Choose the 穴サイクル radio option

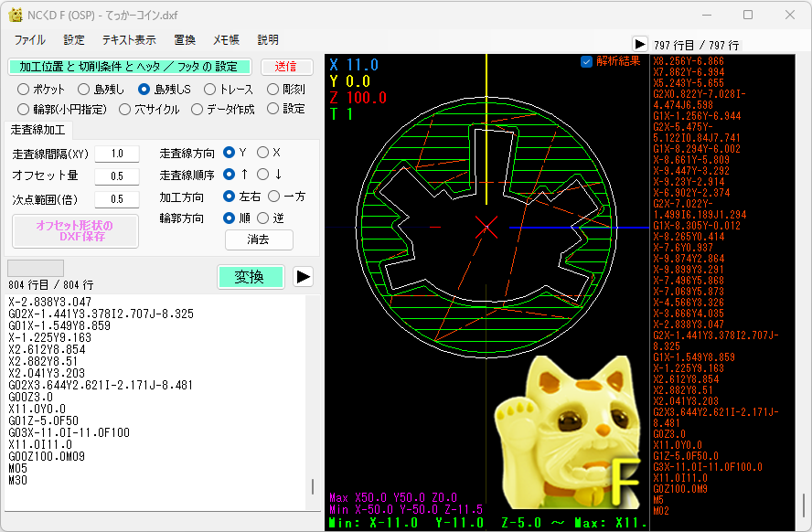click(x=126, y=109)
